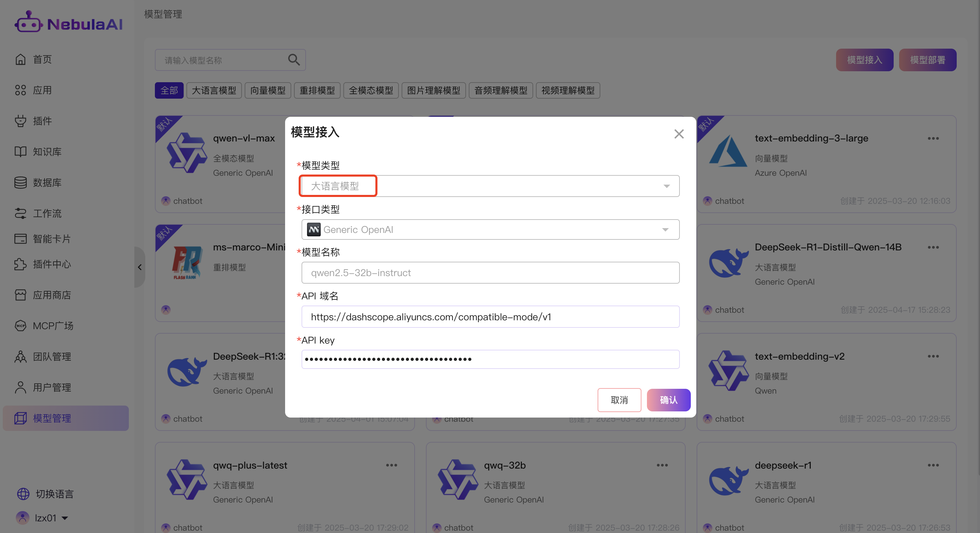Select the 向量模型 filter tab
Viewport: 980px width, 533px height.
coord(268,90)
